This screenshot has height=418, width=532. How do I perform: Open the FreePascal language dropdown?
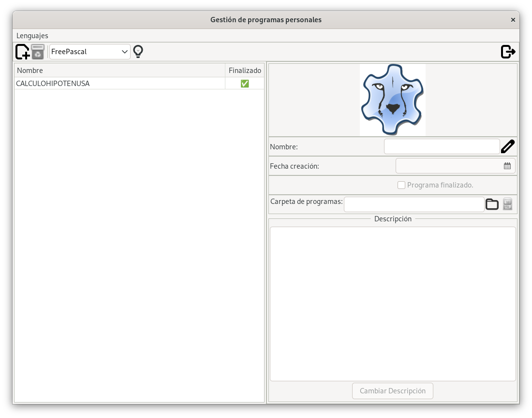pyautogui.click(x=89, y=51)
